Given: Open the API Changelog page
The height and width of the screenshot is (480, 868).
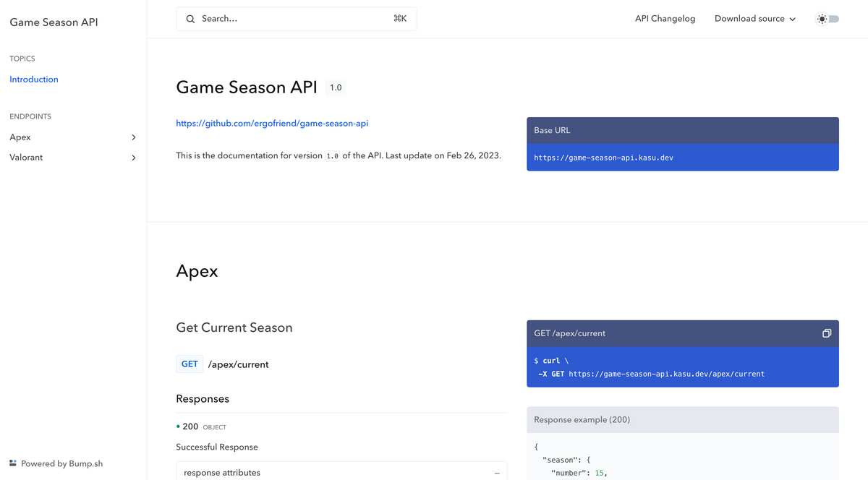Looking at the screenshot, I should tap(665, 18).
